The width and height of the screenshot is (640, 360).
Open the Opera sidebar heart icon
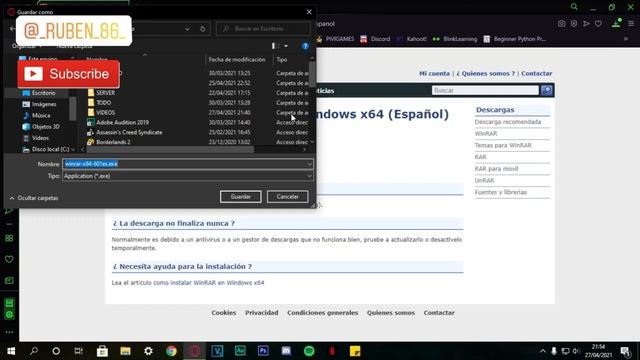[x=9, y=259]
